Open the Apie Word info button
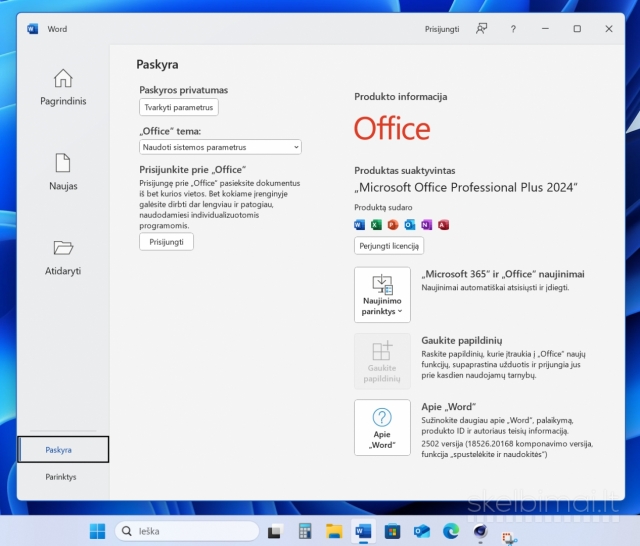The width and height of the screenshot is (640, 546). 382,428
